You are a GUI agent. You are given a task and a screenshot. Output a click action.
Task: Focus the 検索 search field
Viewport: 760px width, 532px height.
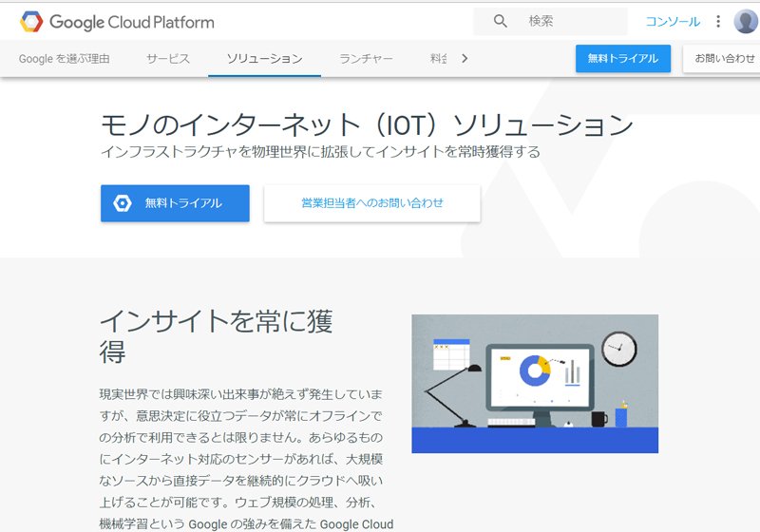click(551, 21)
